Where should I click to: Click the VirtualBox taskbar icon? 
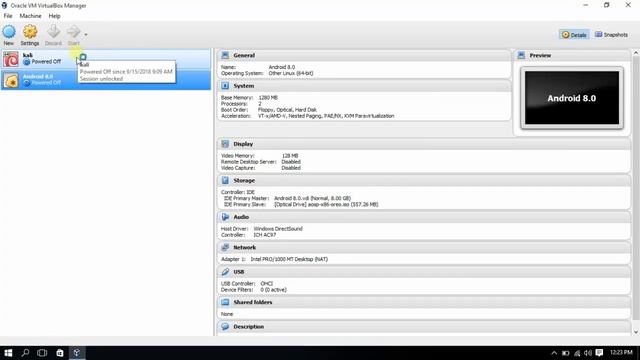point(77,353)
